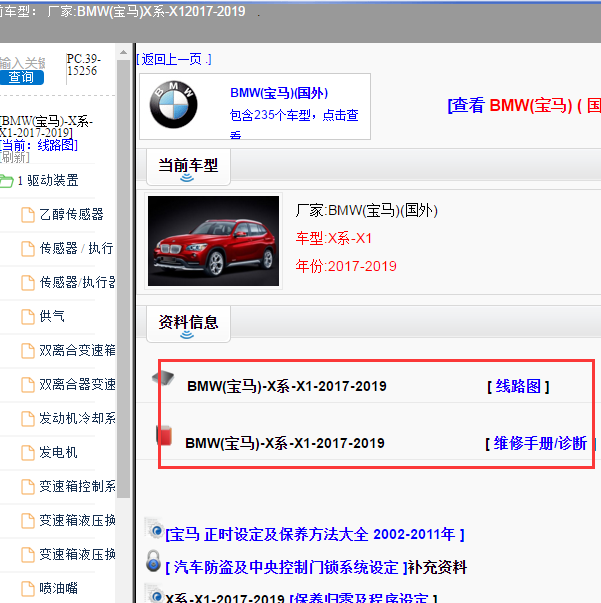The width and height of the screenshot is (601, 603).
Task: Select 发电机 in the tree
Action: [58, 452]
